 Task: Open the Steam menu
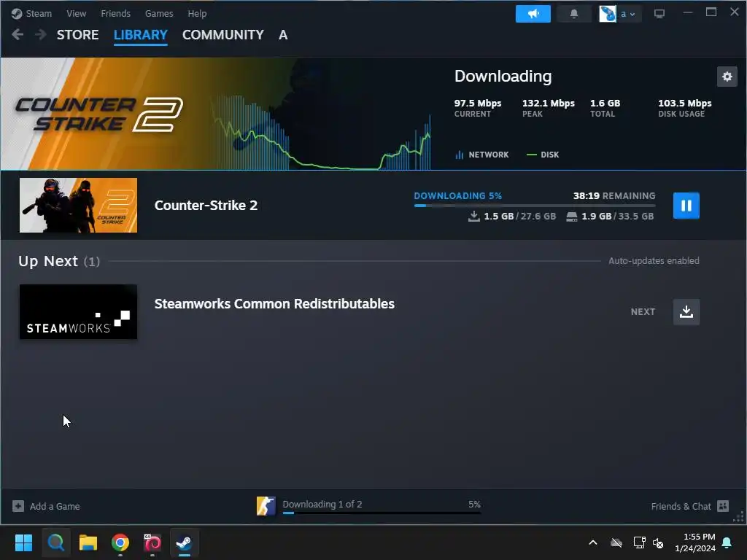click(31, 13)
